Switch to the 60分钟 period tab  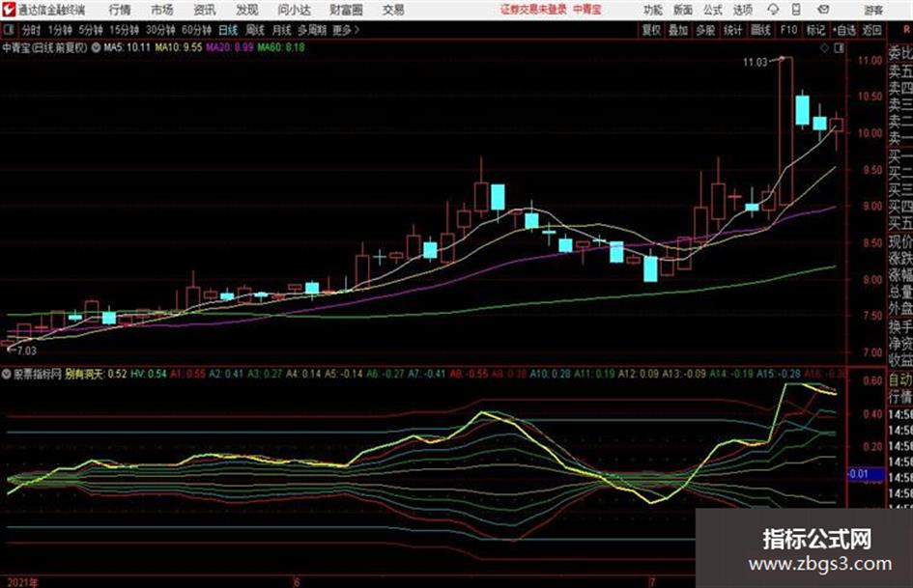196,30
